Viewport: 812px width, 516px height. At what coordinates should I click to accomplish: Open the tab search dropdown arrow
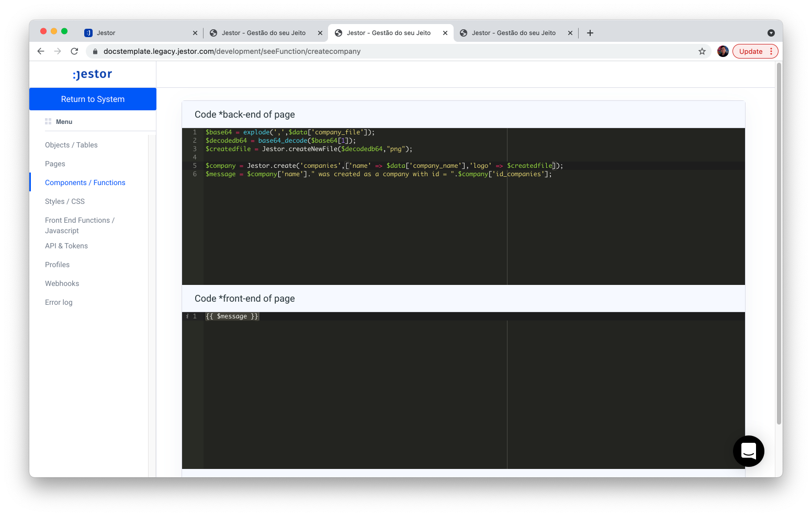pyautogui.click(x=771, y=33)
